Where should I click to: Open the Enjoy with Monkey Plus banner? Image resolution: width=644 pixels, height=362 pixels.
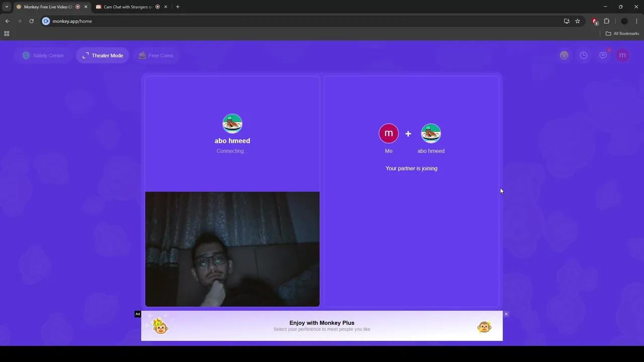click(322, 326)
